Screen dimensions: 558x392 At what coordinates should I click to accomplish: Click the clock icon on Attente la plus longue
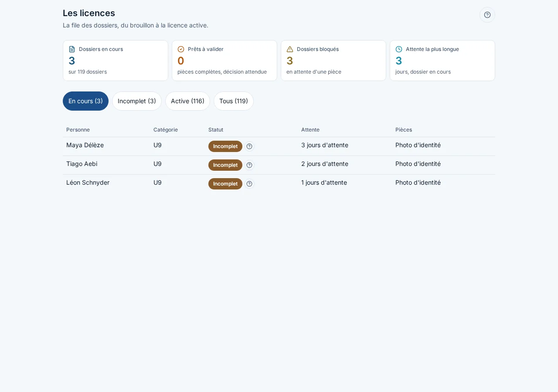click(x=399, y=49)
